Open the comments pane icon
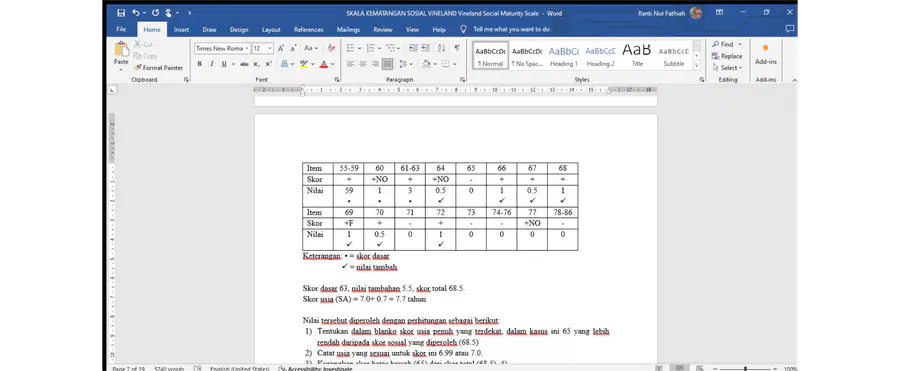 coord(790,29)
